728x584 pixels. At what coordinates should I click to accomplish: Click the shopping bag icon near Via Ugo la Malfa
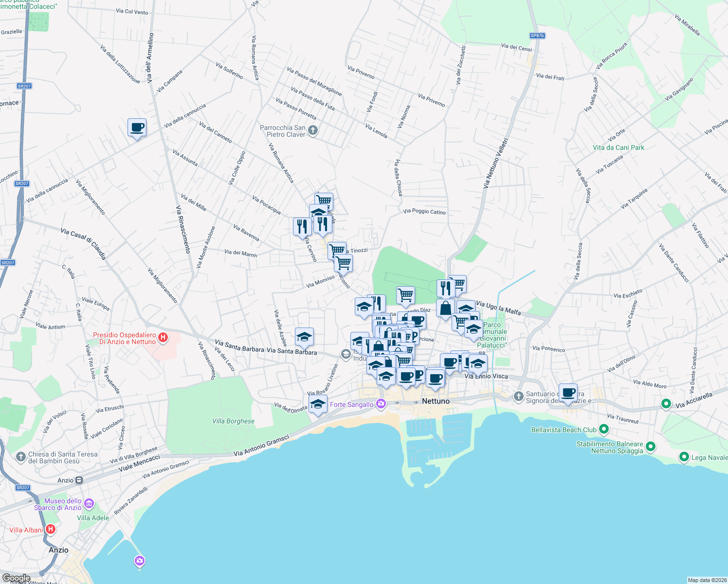point(445,308)
